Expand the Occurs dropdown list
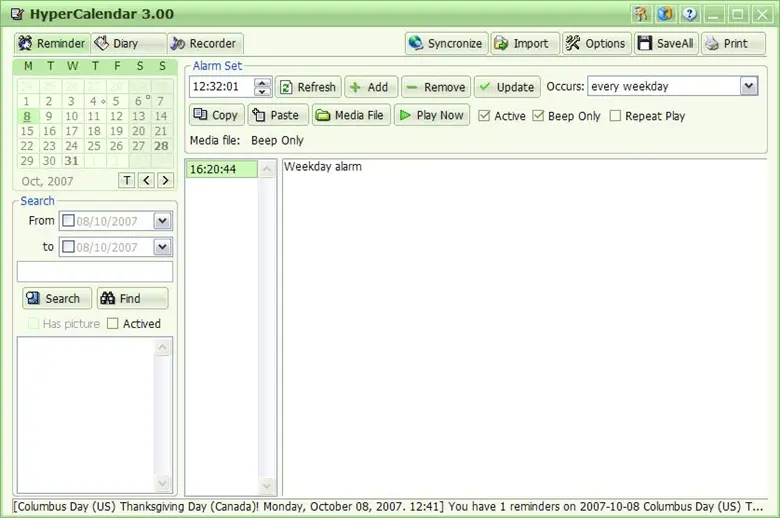The height and width of the screenshot is (518, 780). tap(749, 86)
